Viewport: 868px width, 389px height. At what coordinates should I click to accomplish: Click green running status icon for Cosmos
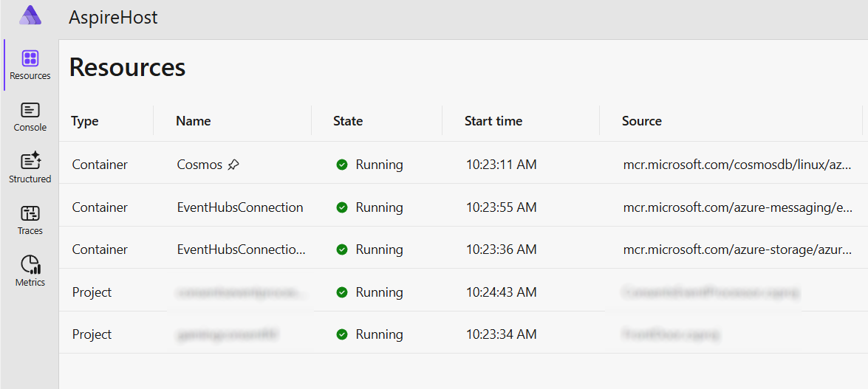click(342, 165)
